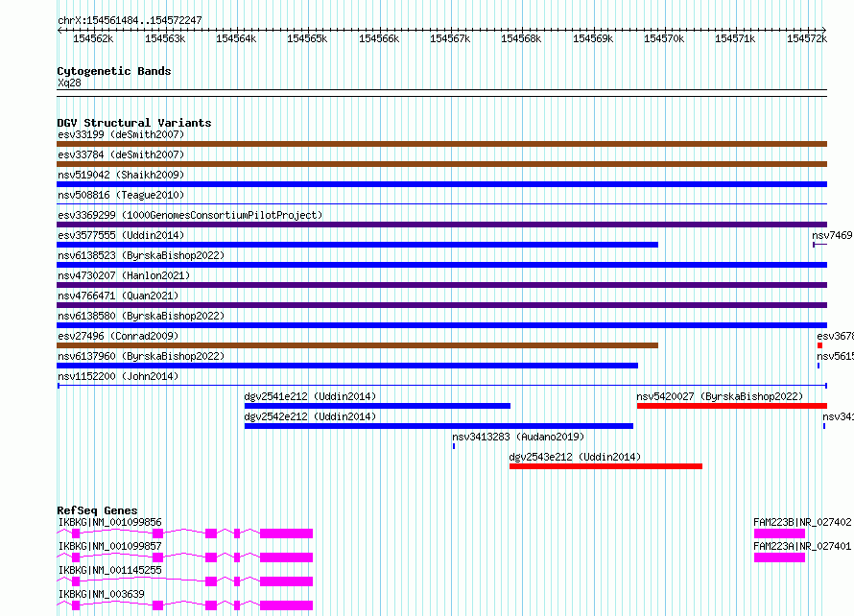The image size is (854, 616).
Task: Select the dgv2542e212 (Uddin2014) label
Action: 310,416
